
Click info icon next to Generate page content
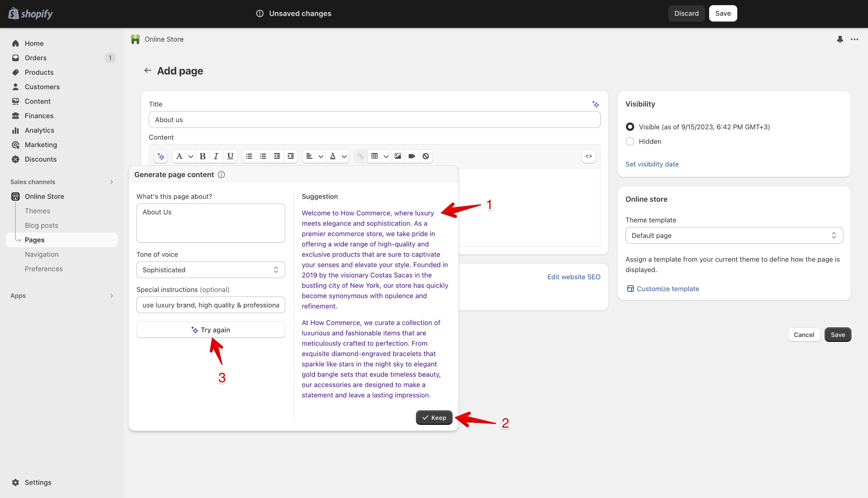(x=222, y=175)
